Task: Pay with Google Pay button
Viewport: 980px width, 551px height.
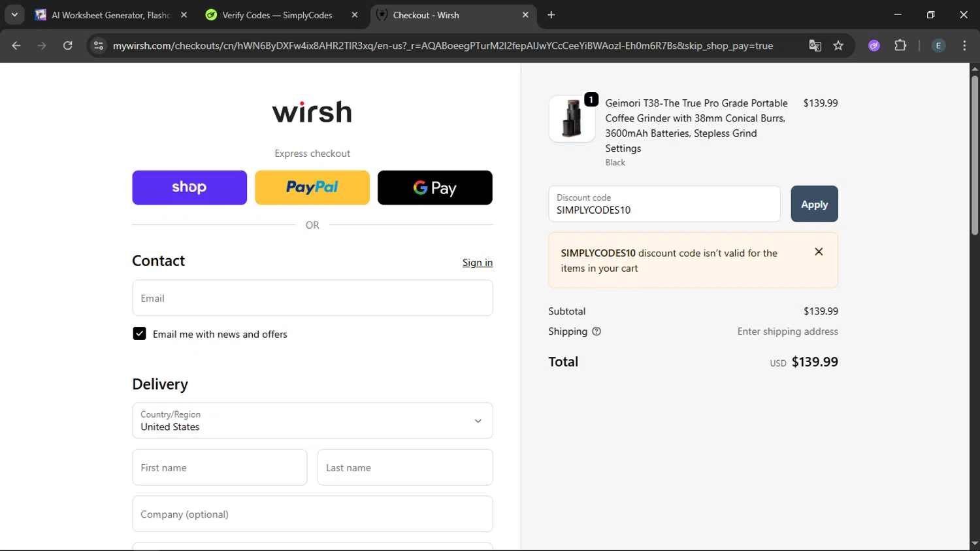Action: pos(435,188)
